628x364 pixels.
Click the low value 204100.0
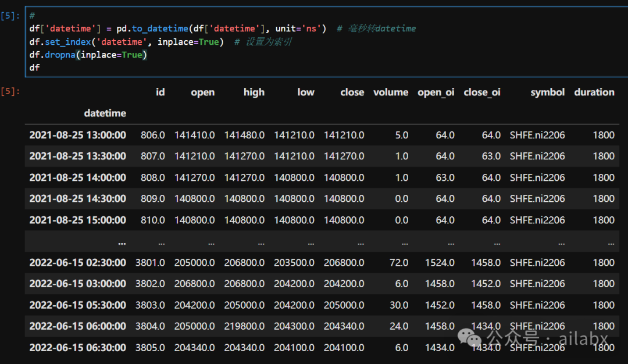(x=294, y=348)
